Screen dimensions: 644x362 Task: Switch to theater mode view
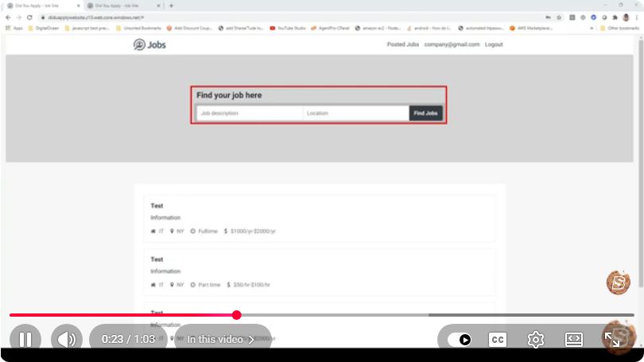click(574, 340)
